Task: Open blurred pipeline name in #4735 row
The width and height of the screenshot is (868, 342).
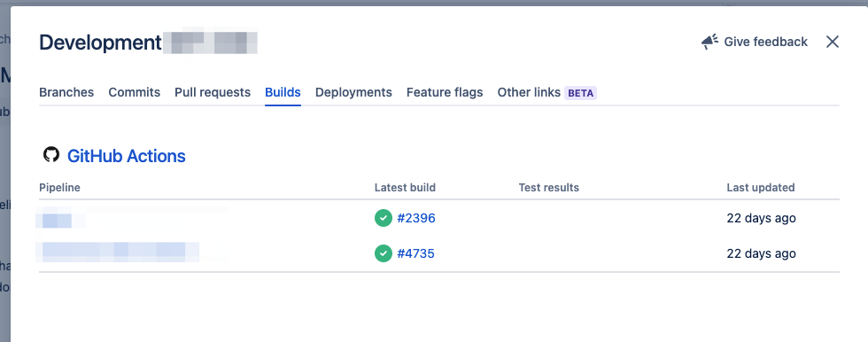Action: (x=117, y=252)
